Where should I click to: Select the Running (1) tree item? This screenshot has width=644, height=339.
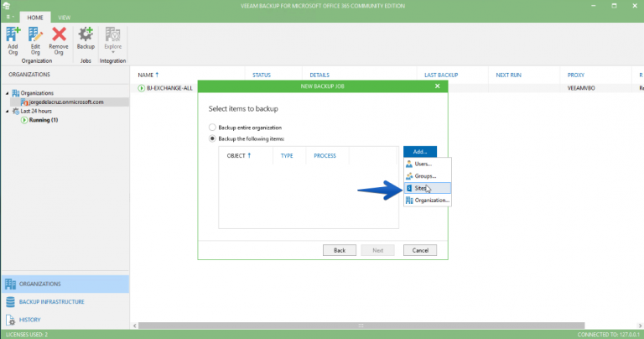click(x=44, y=120)
